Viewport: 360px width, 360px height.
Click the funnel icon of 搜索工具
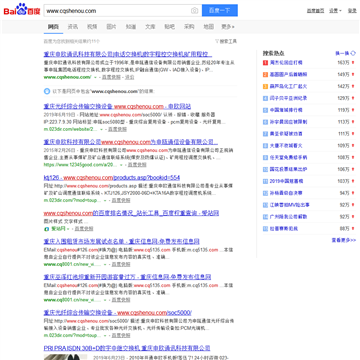217,41
